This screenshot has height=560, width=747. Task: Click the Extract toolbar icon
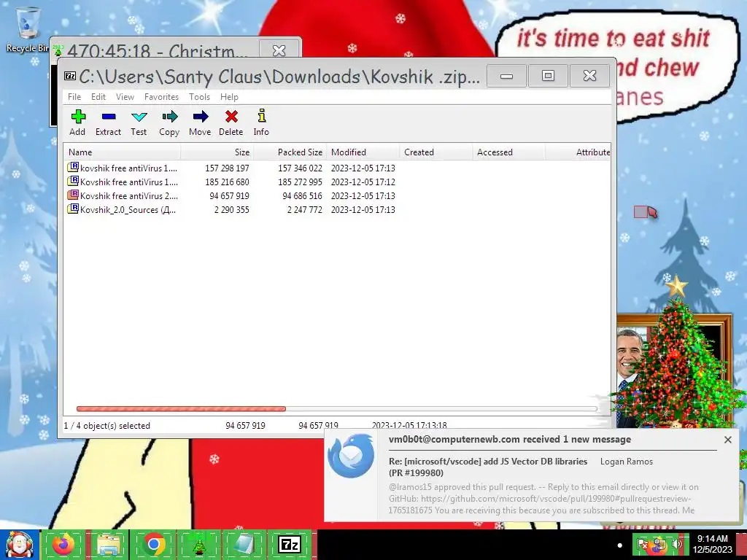tap(108, 117)
